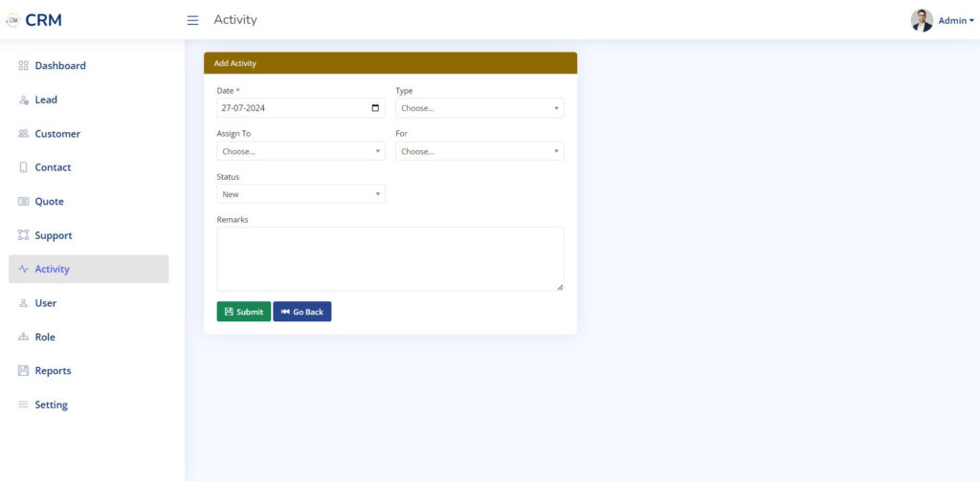Go to the Support page
980x481 pixels.
click(89, 235)
